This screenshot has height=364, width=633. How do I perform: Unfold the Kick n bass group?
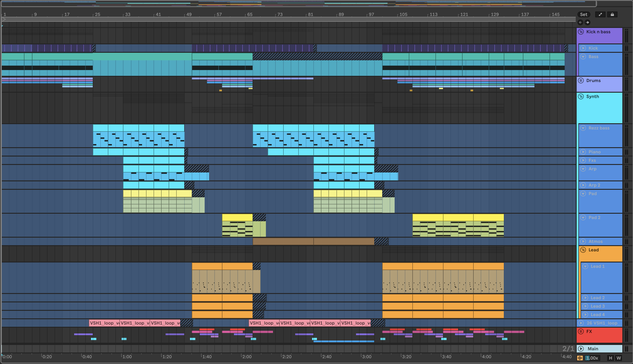(581, 32)
